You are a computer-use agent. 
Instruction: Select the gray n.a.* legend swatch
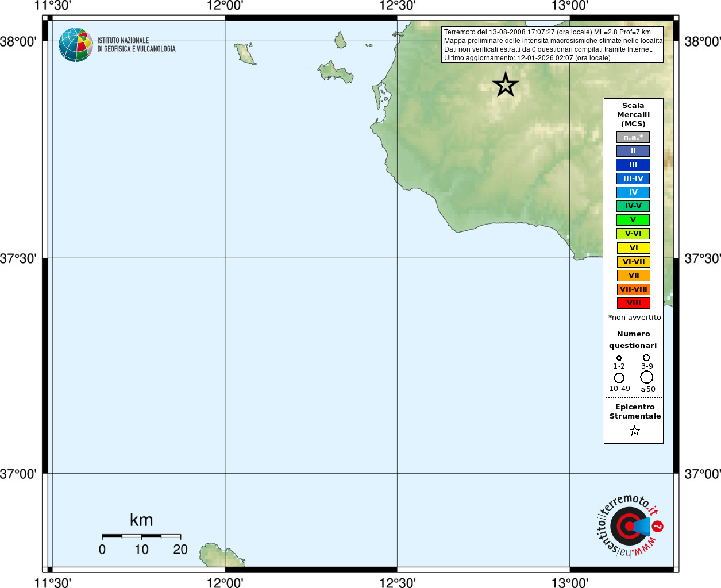click(633, 137)
